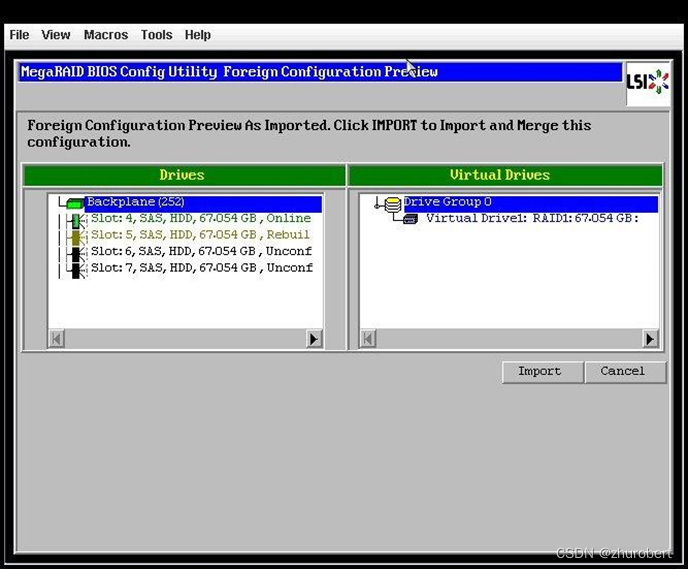
Task: Click the Virtual Drive1 icon
Action: pos(410,218)
